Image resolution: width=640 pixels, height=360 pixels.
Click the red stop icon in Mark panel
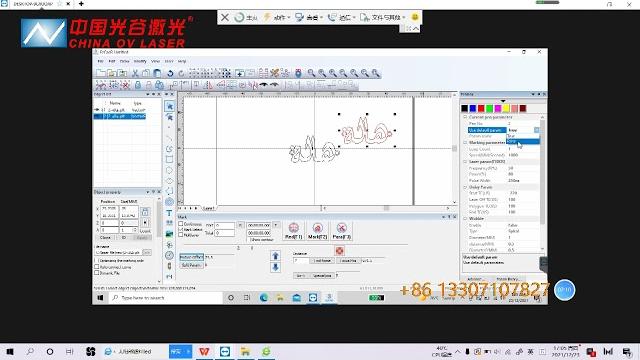pyautogui.click(x=339, y=250)
